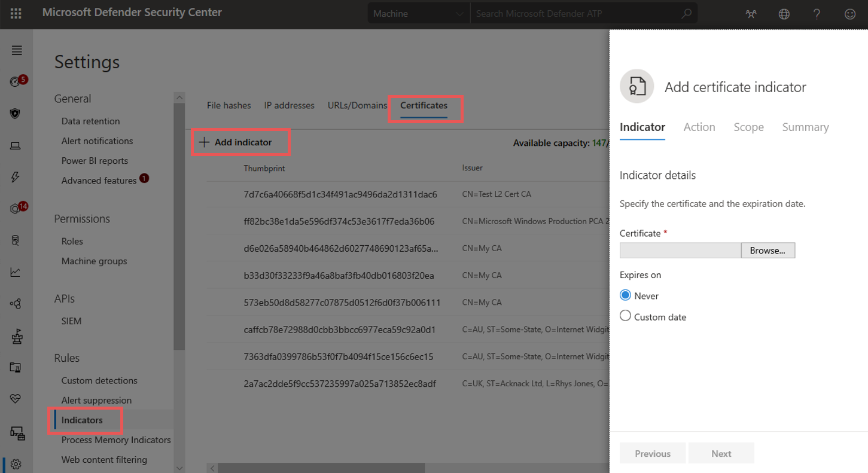Open the app launcher waffle icon

tap(16, 13)
